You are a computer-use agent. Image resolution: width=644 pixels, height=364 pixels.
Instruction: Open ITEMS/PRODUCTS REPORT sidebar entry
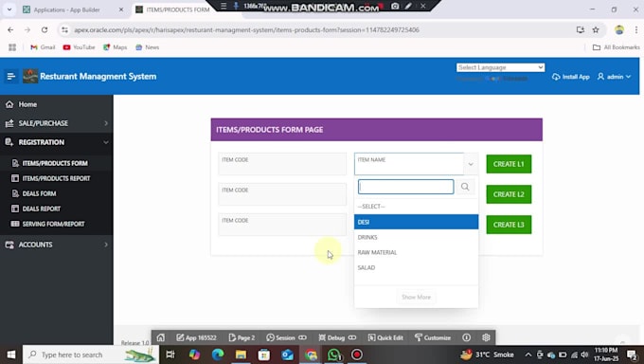(57, 178)
